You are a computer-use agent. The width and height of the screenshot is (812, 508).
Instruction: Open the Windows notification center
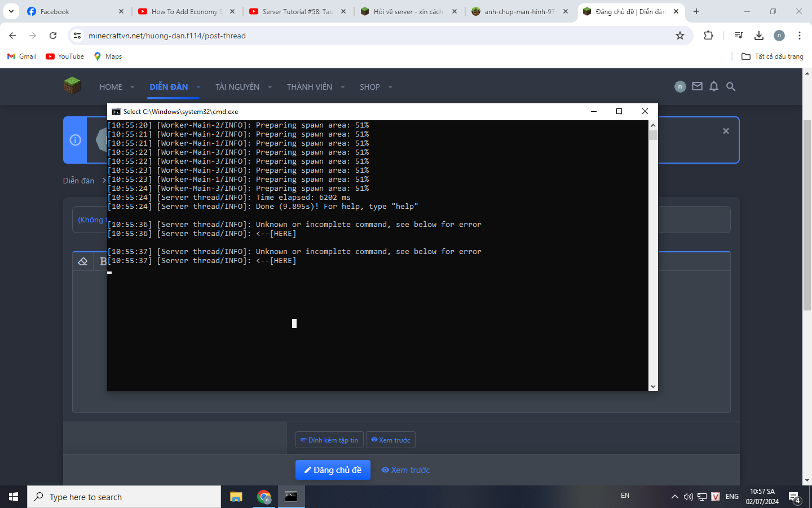pyautogui.click(x=795, y=497)
